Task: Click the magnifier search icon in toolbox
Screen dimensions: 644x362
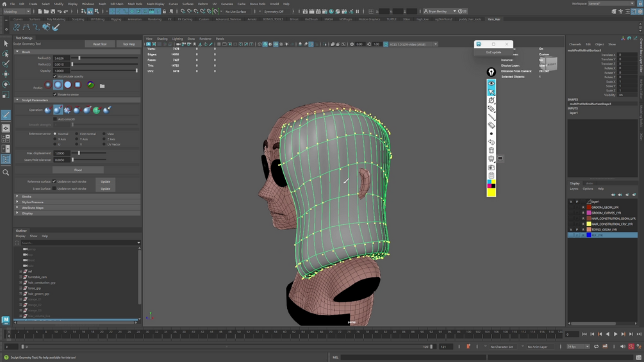Action: point(6,172)
